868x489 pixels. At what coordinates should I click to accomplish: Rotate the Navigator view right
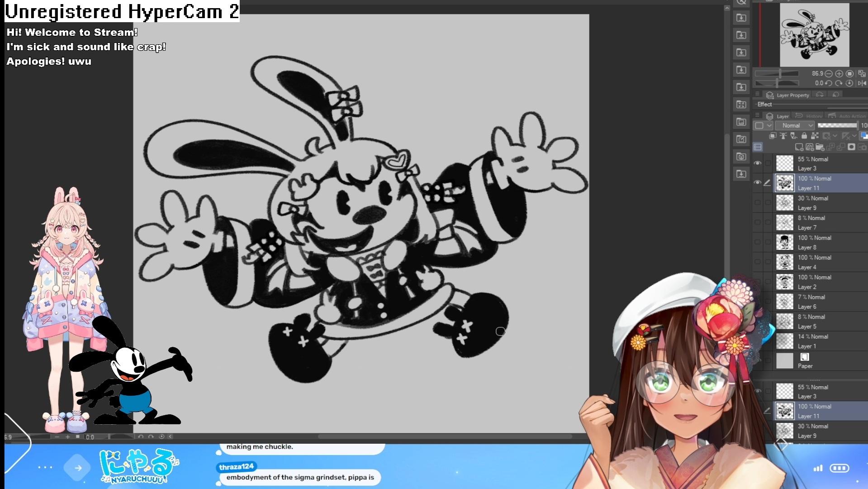coord(839,83)
